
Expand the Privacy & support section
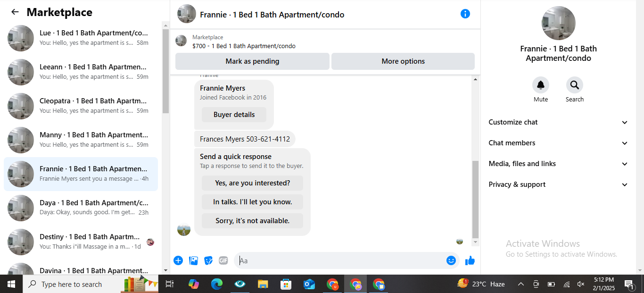(x=558, y=184)
